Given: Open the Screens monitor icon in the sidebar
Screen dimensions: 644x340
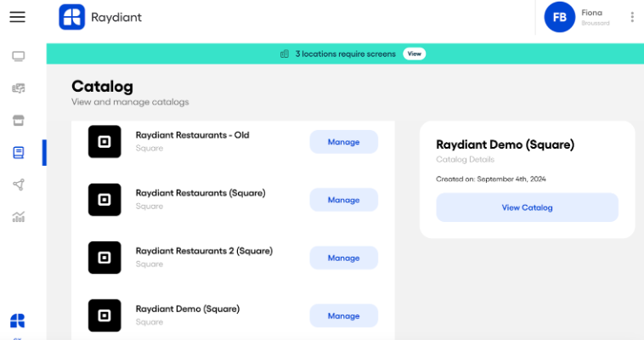Looking at the screenshot, I should coord(18,56).
